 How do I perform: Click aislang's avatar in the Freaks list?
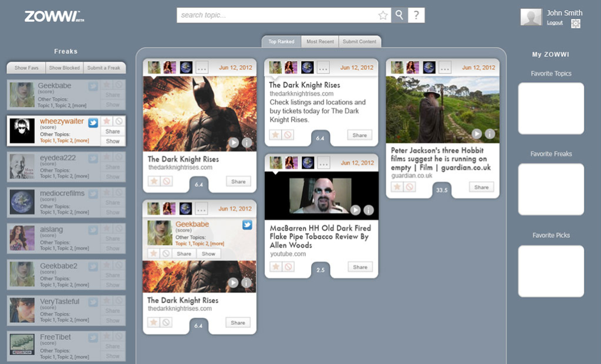(22, 238)
